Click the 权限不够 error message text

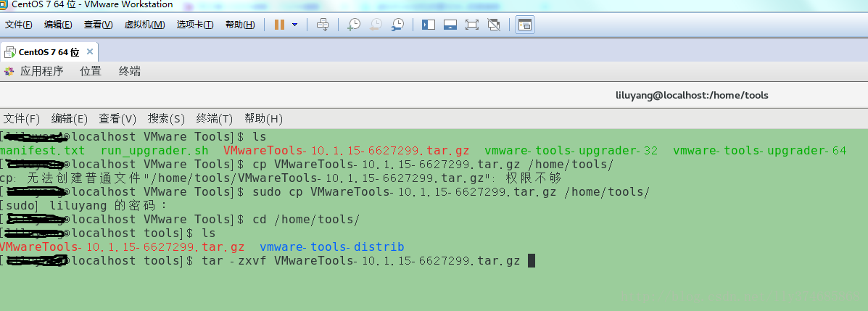tap(533, 178)
